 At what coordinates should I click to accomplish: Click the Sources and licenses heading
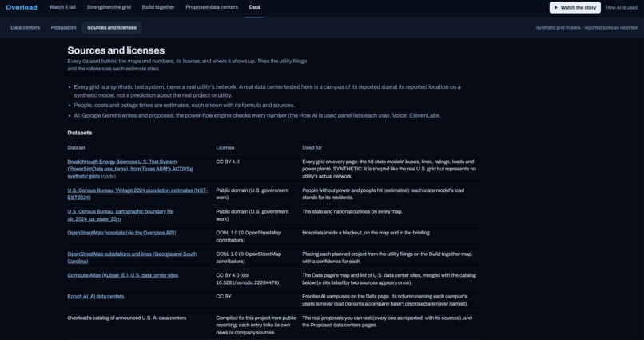click(x=116, y=50)
